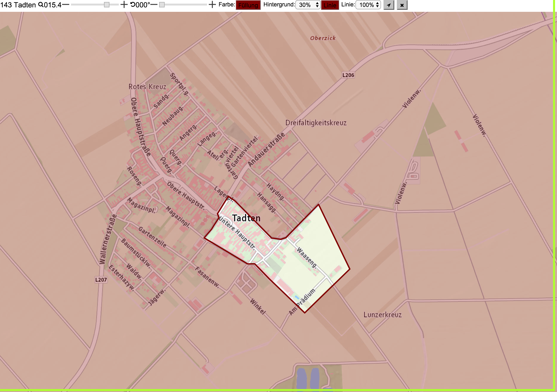Click the Rotes Kreuz map label
Screen dimensions: 557x392
pos(147,87)
